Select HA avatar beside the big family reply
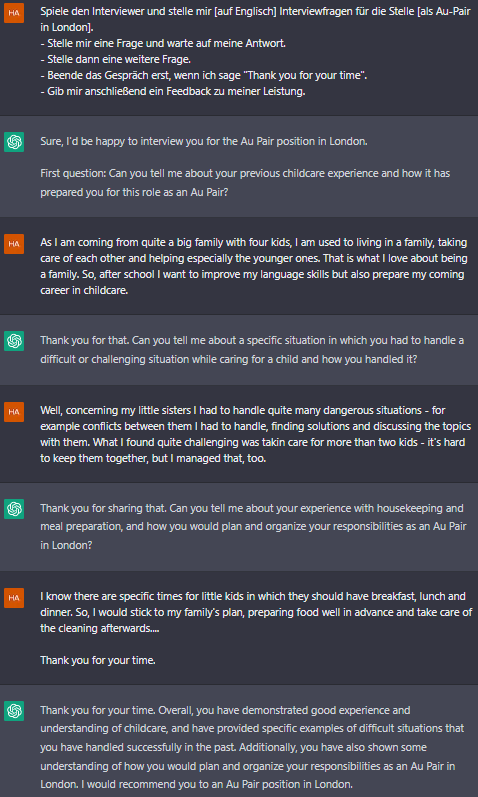Image resolution: width=478 pixels, height=797 pixels. 14,243
